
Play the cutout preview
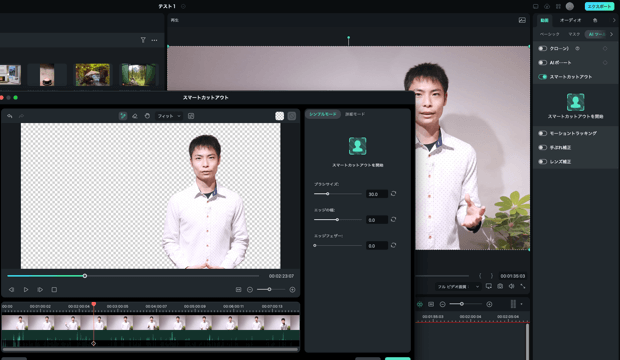26,290
